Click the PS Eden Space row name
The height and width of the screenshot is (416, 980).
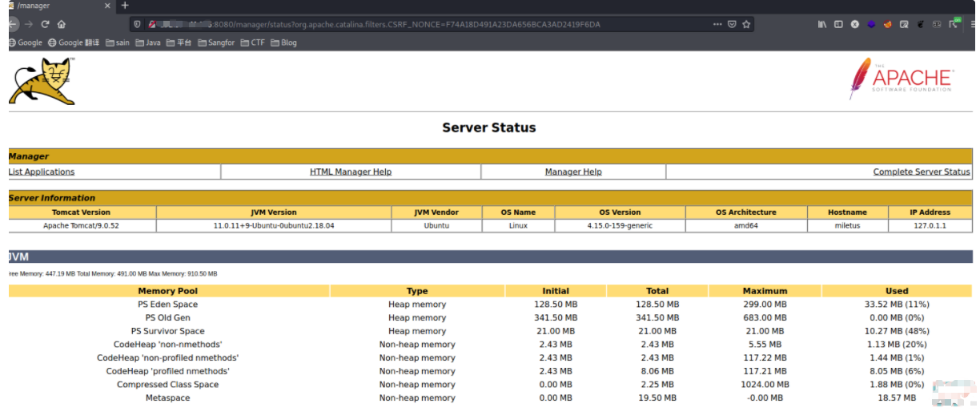click(167, 305)
